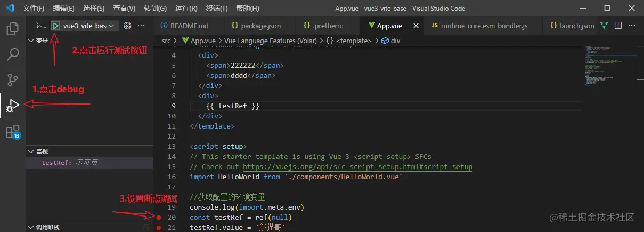Switch to runtime-core.esm-bundler.js tab

pos(484,26)
